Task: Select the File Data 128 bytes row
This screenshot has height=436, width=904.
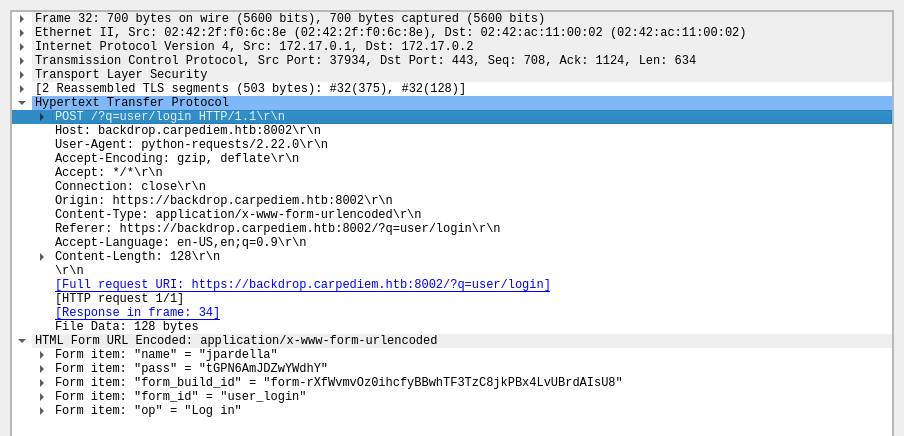Action: click(126, 327)
